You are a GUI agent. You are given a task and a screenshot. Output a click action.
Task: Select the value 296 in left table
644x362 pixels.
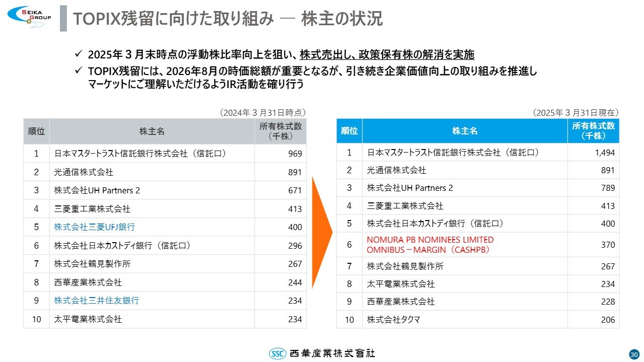pos(295,246)
